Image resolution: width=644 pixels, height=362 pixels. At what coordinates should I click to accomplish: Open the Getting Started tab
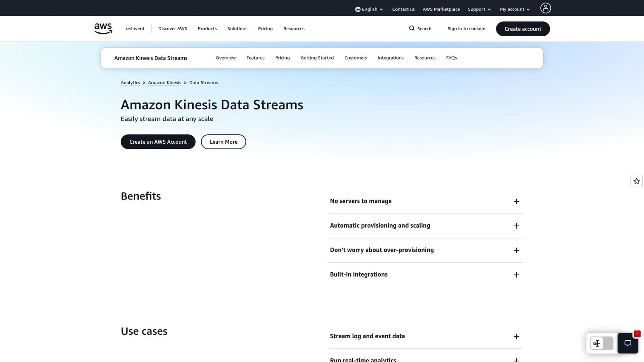[317, 58]
